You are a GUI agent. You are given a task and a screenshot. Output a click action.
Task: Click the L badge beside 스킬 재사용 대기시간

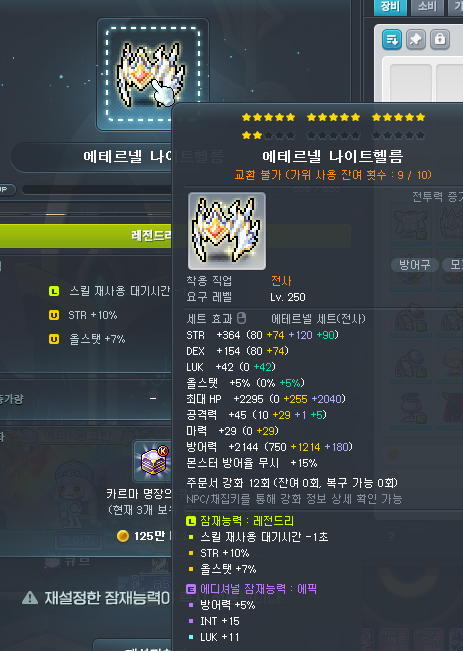pyautogui.click(x=54, y=291)
